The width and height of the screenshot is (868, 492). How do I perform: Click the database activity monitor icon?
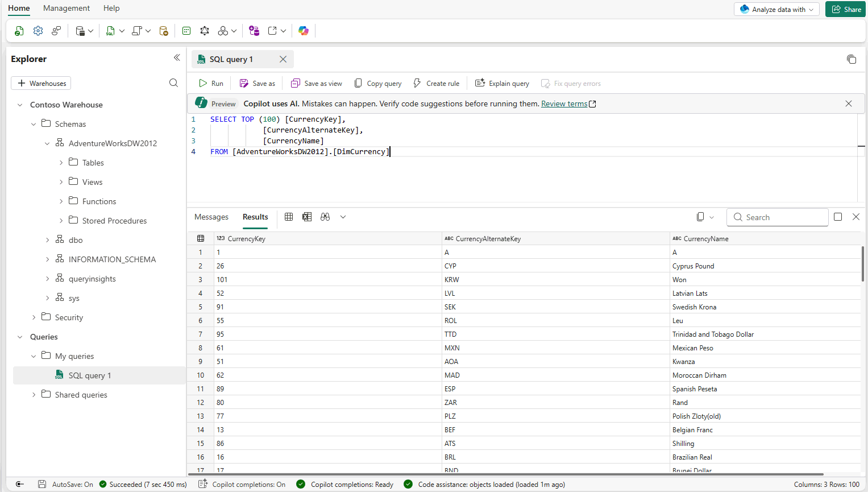tap(164, 31)
